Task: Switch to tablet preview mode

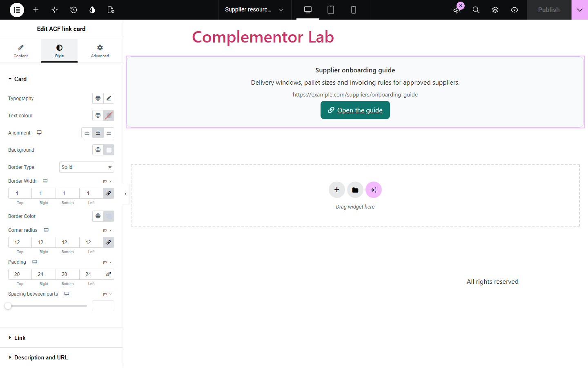Action: pyautogui.click(x=331, y=10)
